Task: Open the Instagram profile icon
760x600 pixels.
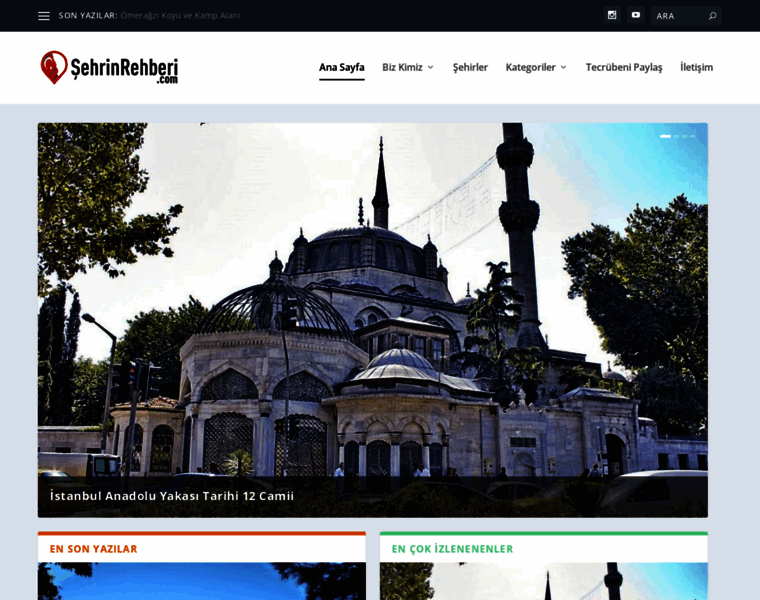Action: 612,15
